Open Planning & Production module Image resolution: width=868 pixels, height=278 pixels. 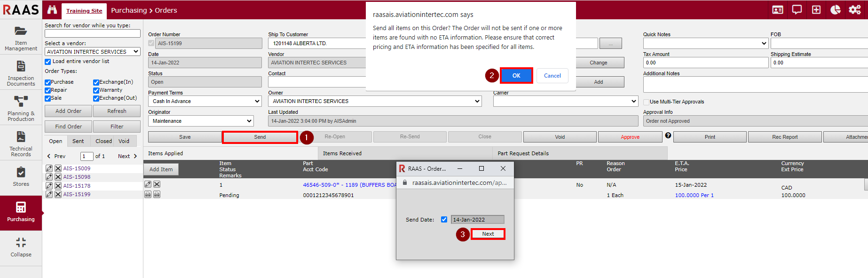click(21, 109)
